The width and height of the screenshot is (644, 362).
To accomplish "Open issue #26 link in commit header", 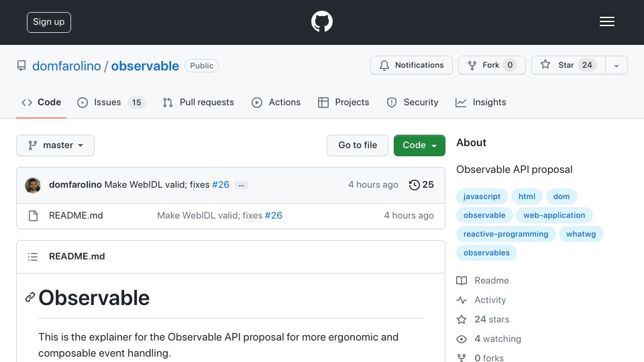I will click(x=221, y=185).
